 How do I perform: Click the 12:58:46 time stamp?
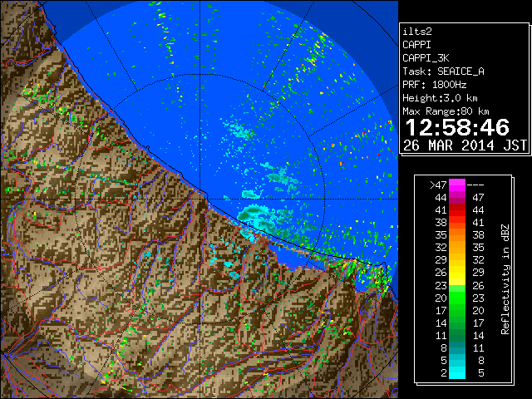tap(457, 127)
